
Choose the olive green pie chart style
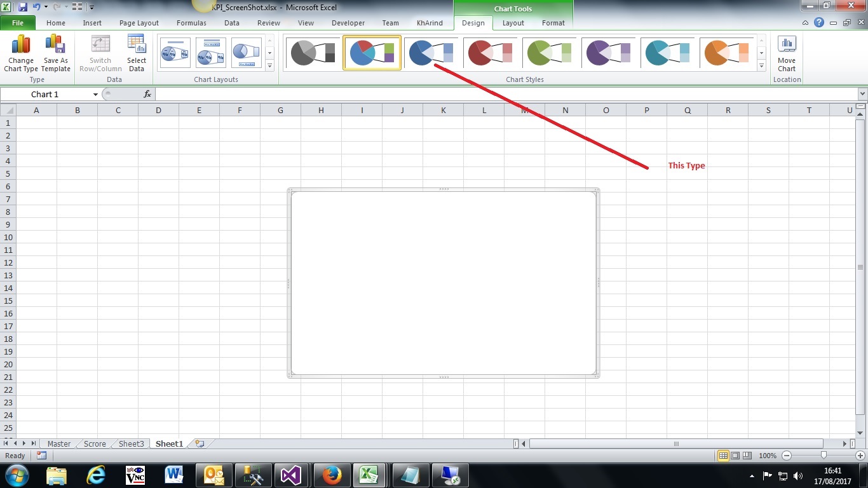point(549,53)
